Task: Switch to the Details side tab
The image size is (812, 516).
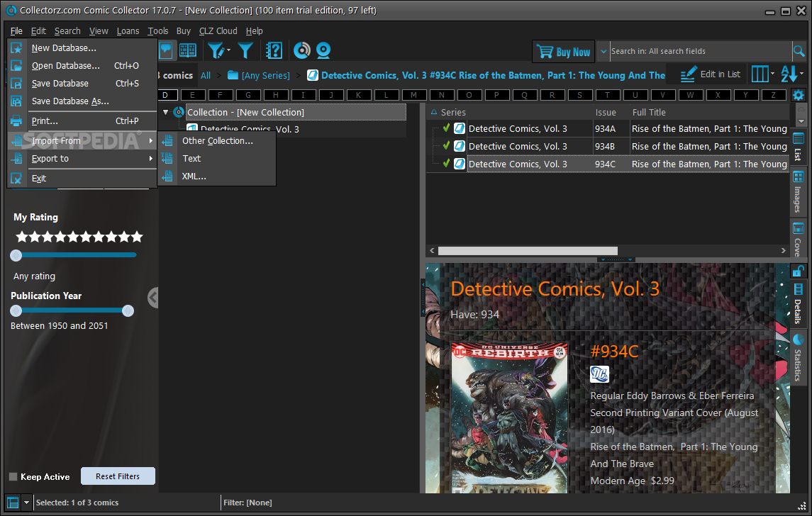Action: click(x=798, y=304)
